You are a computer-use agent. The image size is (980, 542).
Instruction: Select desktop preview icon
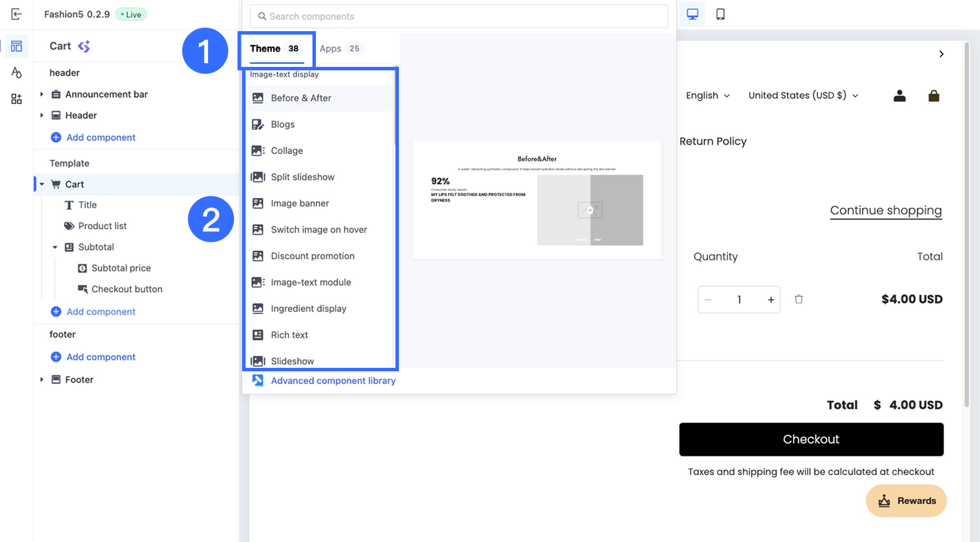point(692,14)
